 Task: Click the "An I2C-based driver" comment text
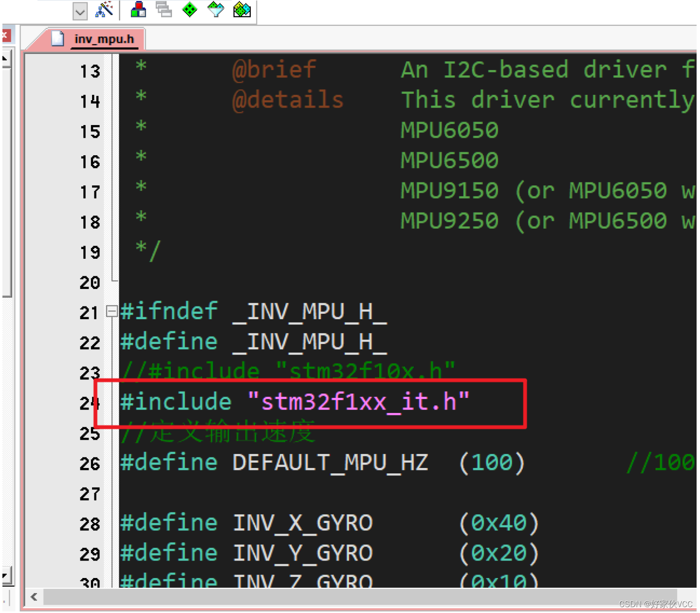(534, 70)
